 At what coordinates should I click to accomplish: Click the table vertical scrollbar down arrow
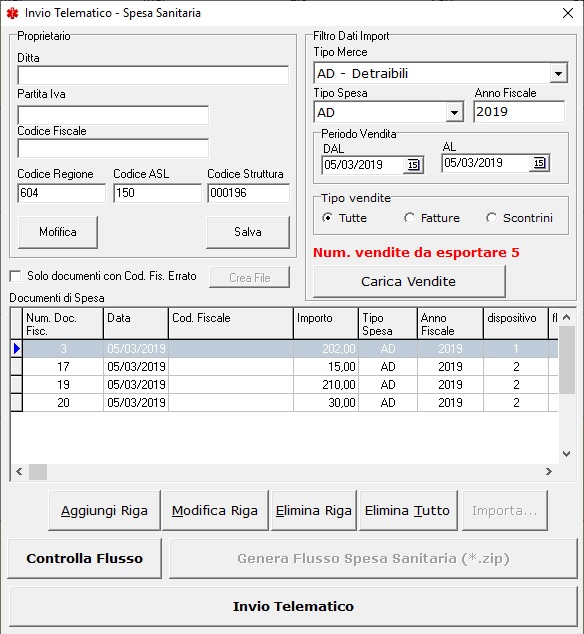click(x=567, y=454)
